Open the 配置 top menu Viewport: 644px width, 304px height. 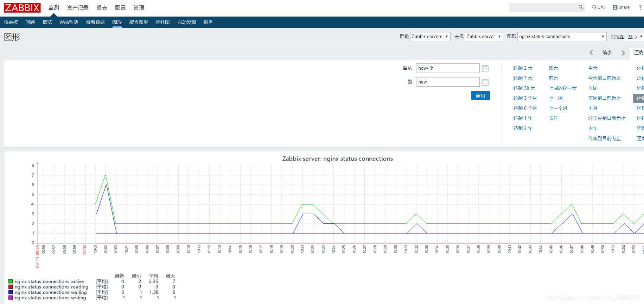(x=120, y=7)
